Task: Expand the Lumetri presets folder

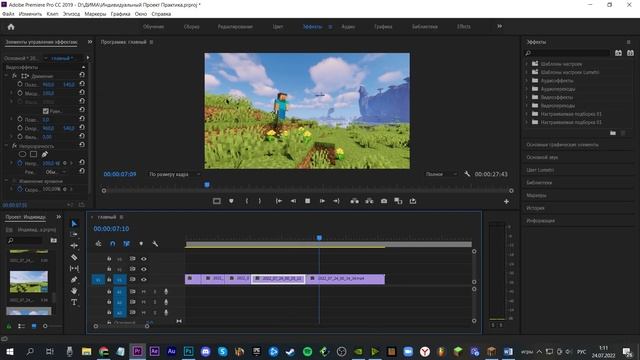Action: click(527, 72)
